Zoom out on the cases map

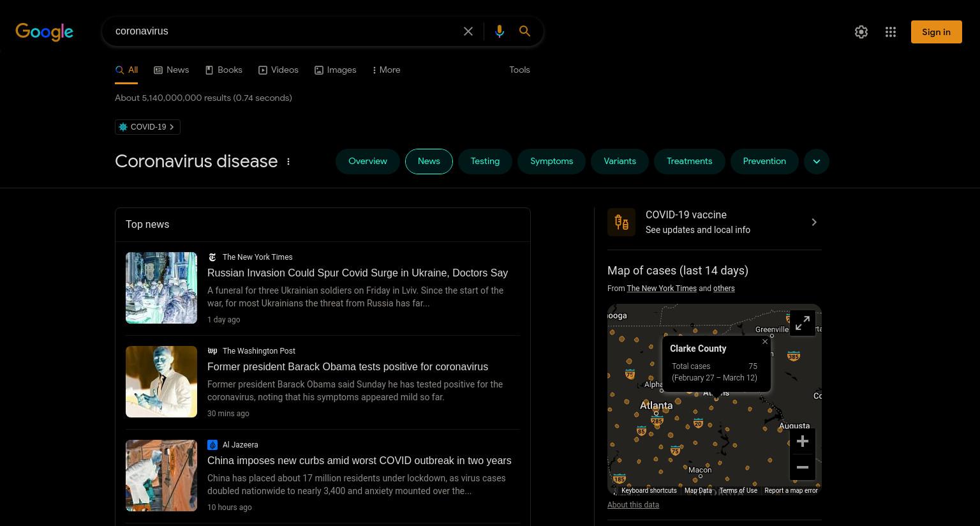point(803,467)
